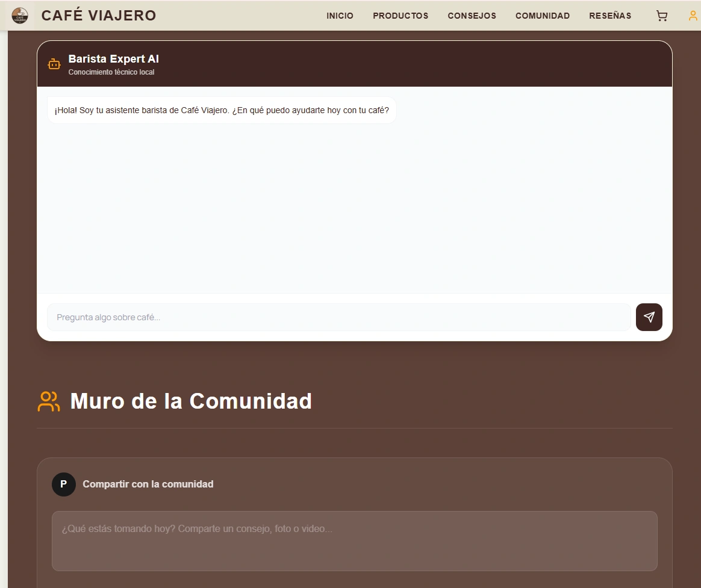Open the Consejos menu item

(472, 16)
